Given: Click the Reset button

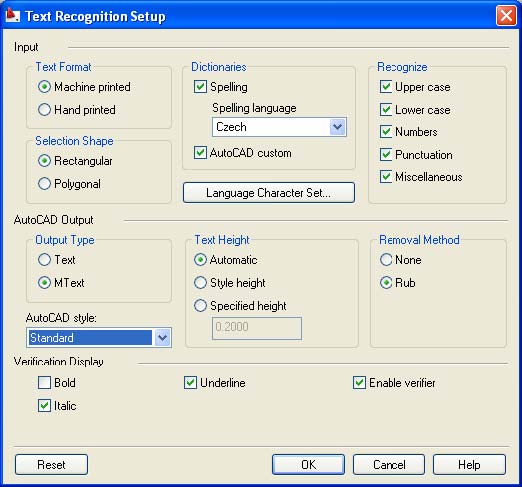Looking at the screenshot, I should [51, 464].
